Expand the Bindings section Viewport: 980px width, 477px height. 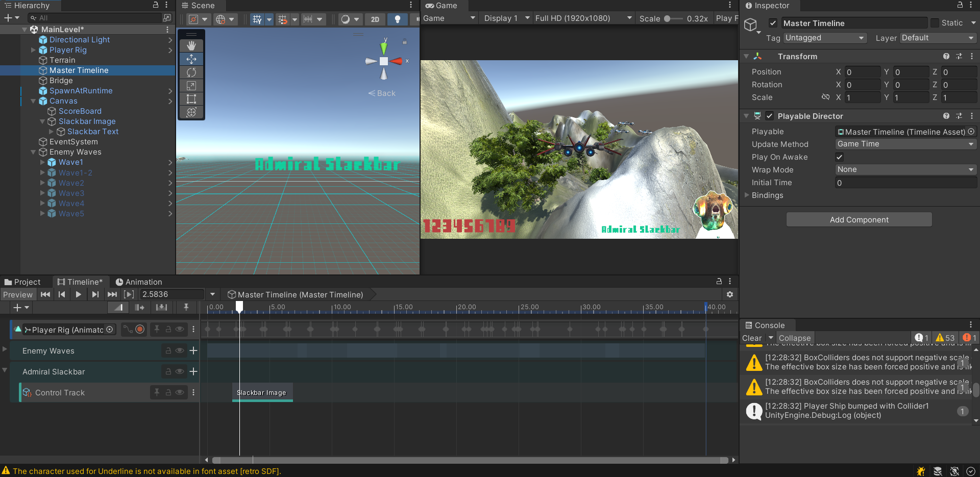coord(747,195)
